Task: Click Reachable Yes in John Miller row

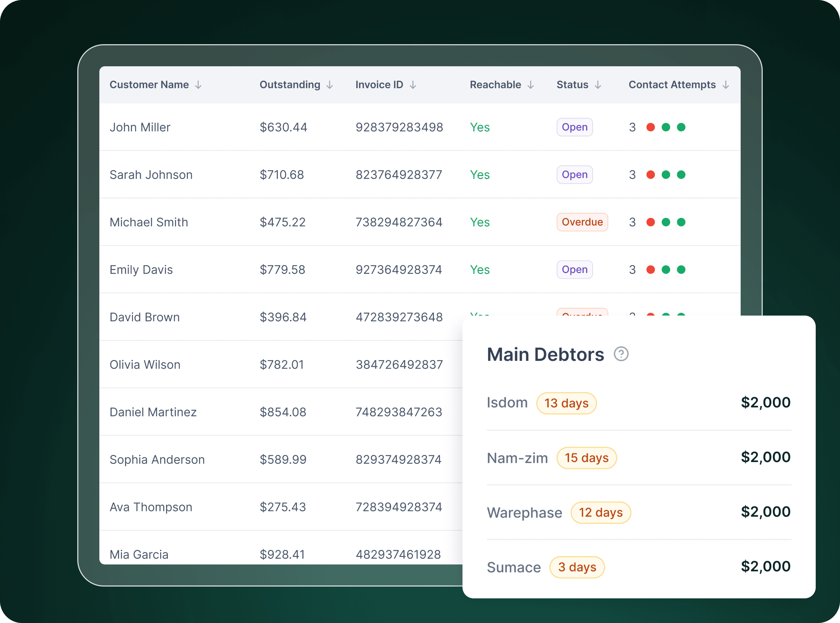Action: tap(480, 128)
